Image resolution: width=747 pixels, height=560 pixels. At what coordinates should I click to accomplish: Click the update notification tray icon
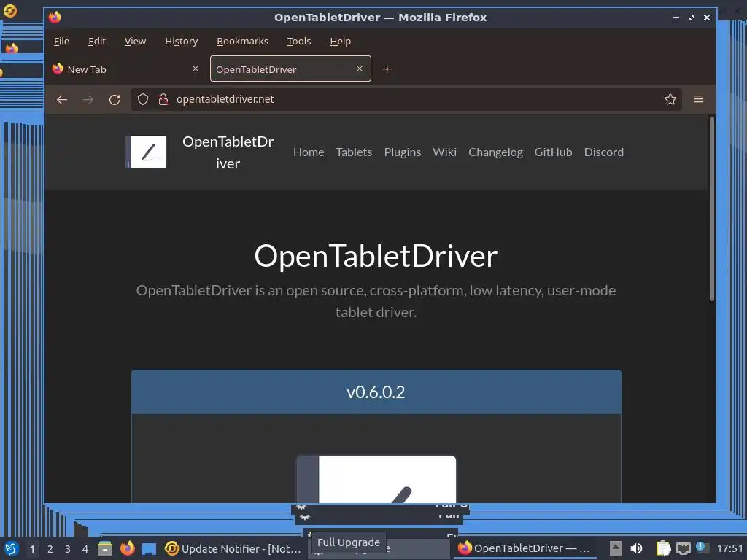click(x=701, y=548)
